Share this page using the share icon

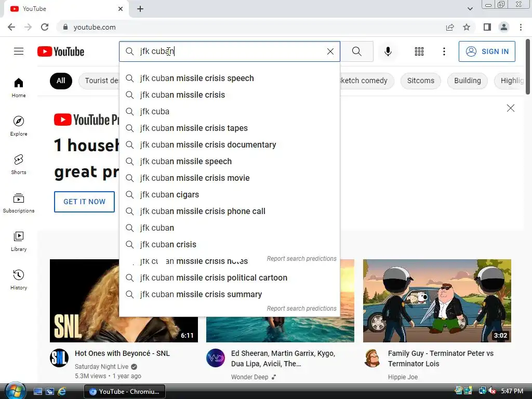click(x=450, y=27)
